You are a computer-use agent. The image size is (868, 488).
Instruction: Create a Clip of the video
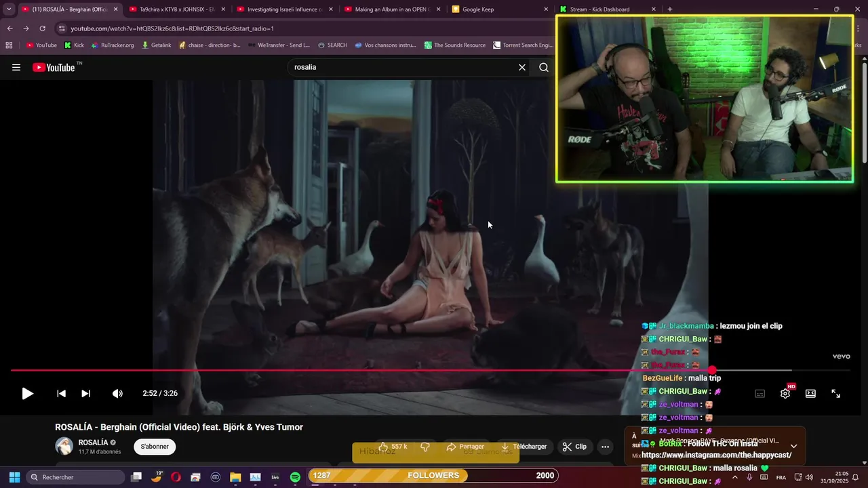click(574, 447)
